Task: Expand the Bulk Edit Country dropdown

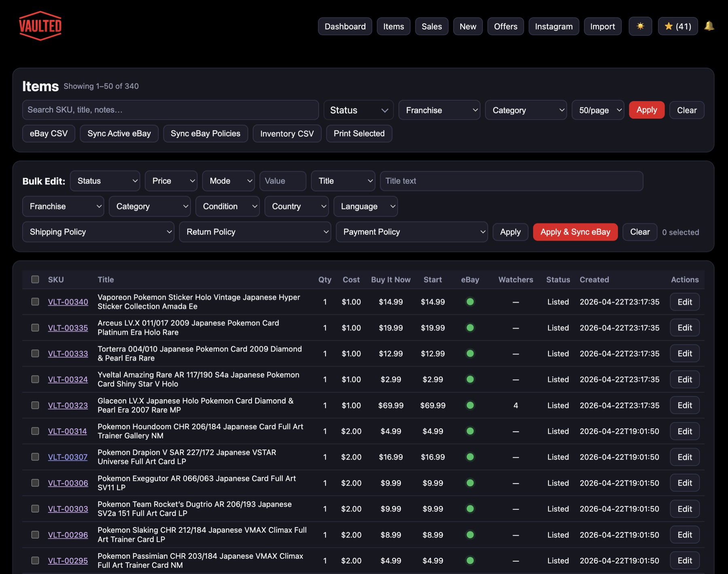Action: [297, 206]
